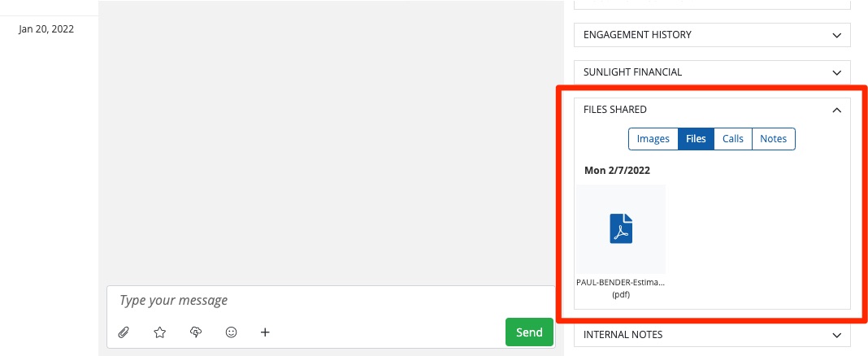Open the emoji picker smiley icon

pos(232,332)
